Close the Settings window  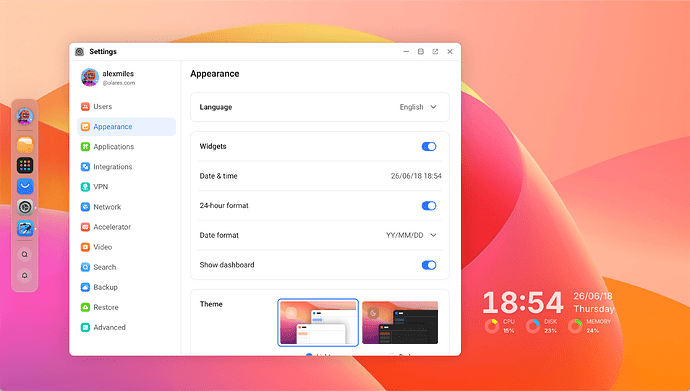[450, 51]
